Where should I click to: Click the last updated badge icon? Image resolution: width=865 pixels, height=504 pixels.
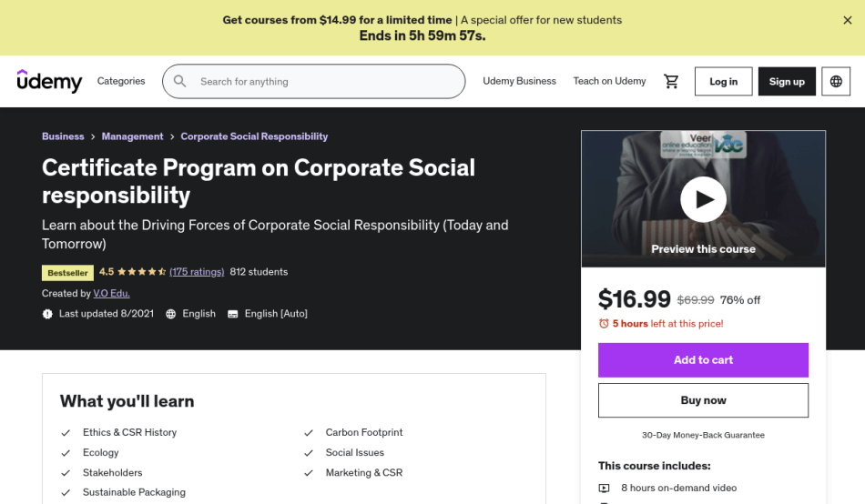click(47, 314)
